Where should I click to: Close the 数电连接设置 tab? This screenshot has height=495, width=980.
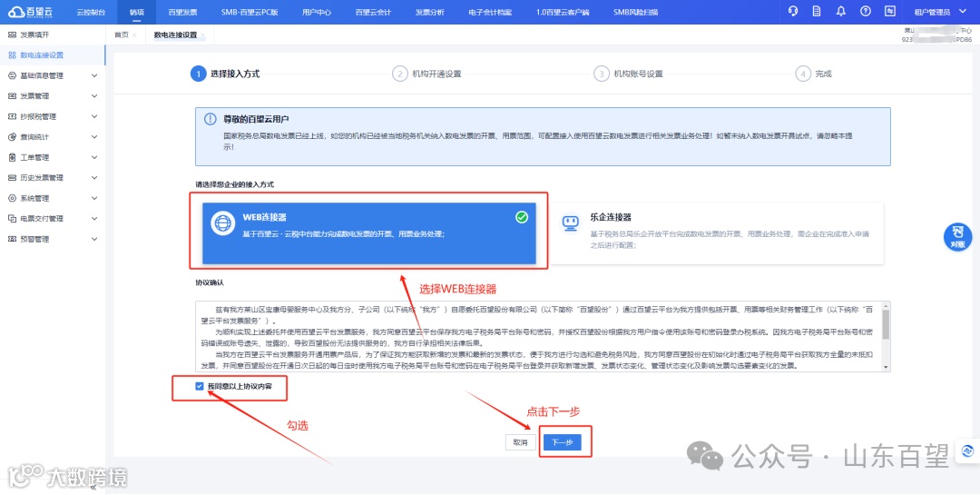[202, 35]
